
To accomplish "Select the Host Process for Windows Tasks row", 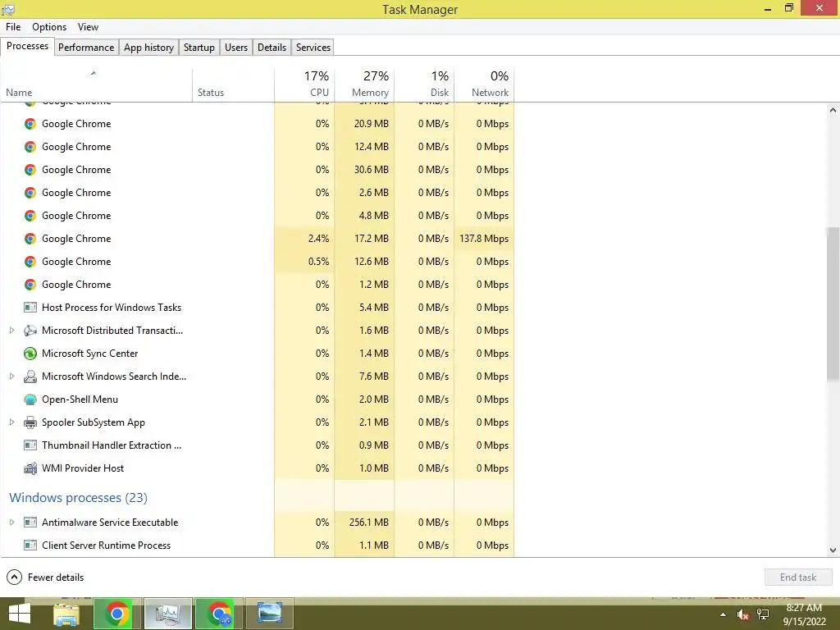I will click(x=257, y=308).
